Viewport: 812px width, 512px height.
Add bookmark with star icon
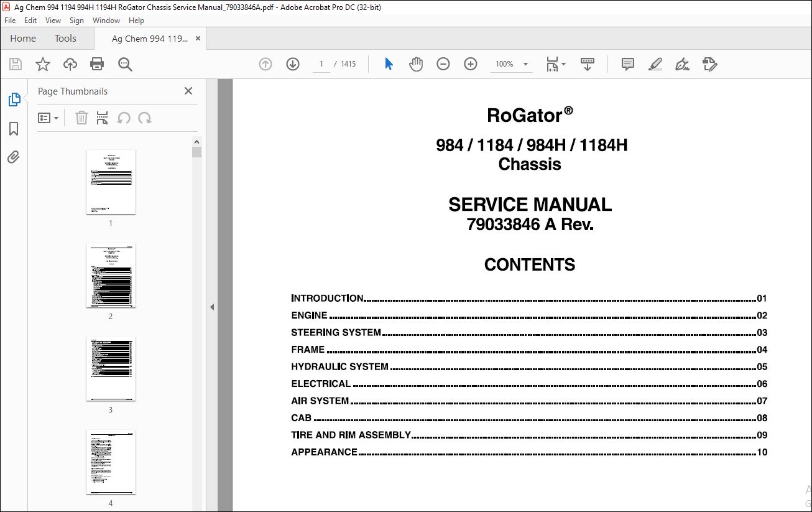[43, 64]
